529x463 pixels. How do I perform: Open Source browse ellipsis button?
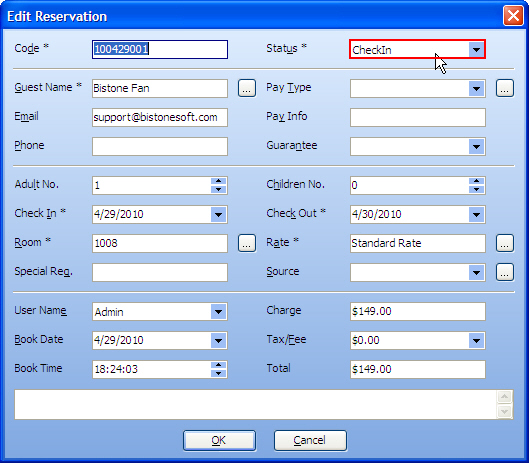tap(505, 272)
